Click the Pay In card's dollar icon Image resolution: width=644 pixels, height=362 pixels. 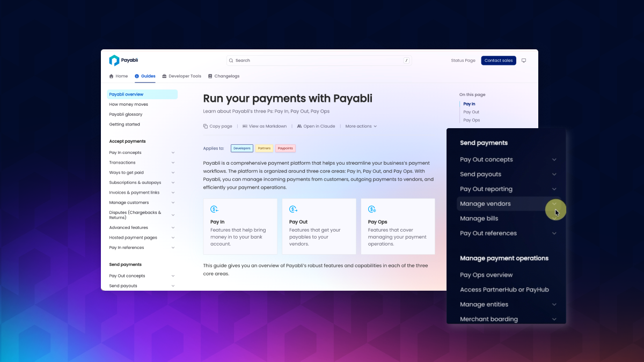pos(214,209)
